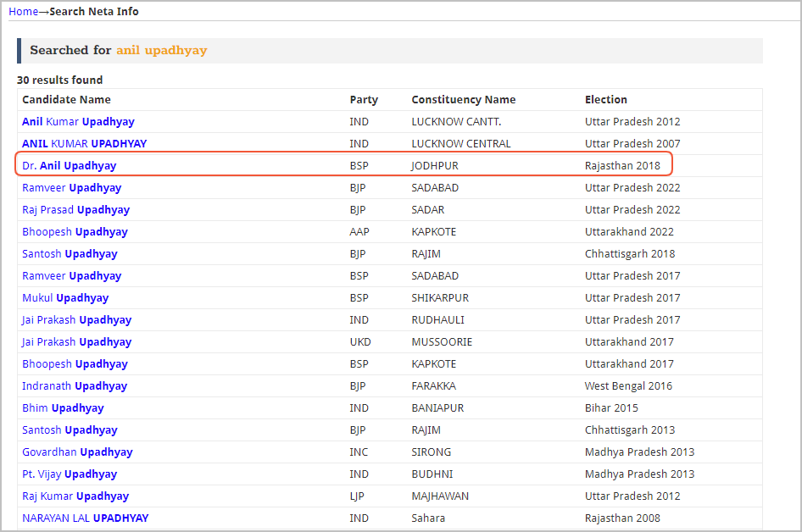Open Ramveer Upadhyay BSP Sadabad 2017 entry
This screenshot has width=802, height=532.
click(71, 275)
